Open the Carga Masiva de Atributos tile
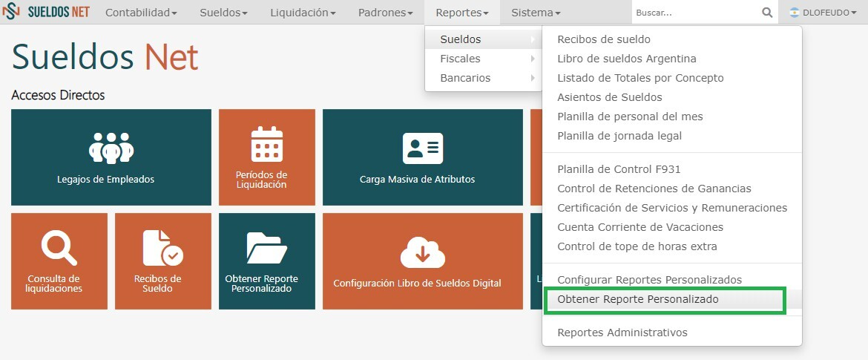Screen dimensions: 868x360 [x=423, y=157]
